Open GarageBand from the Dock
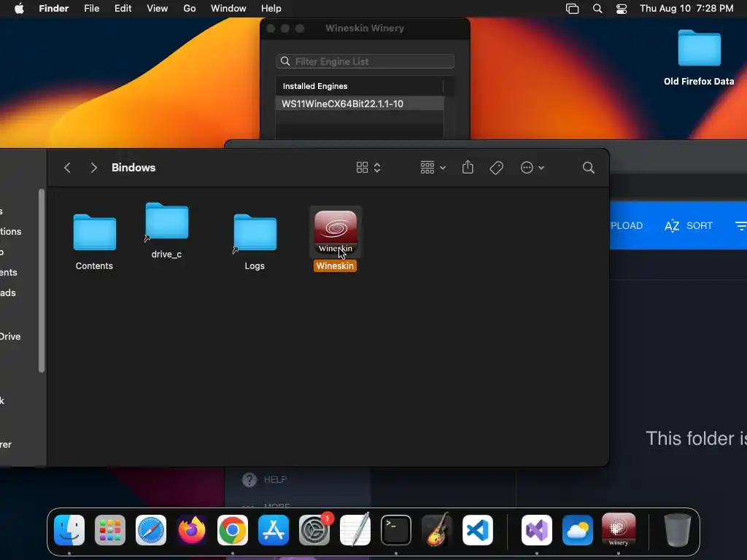Image resolution: width=747 pixels, height=560 pixels. click(x=437, y=529)
